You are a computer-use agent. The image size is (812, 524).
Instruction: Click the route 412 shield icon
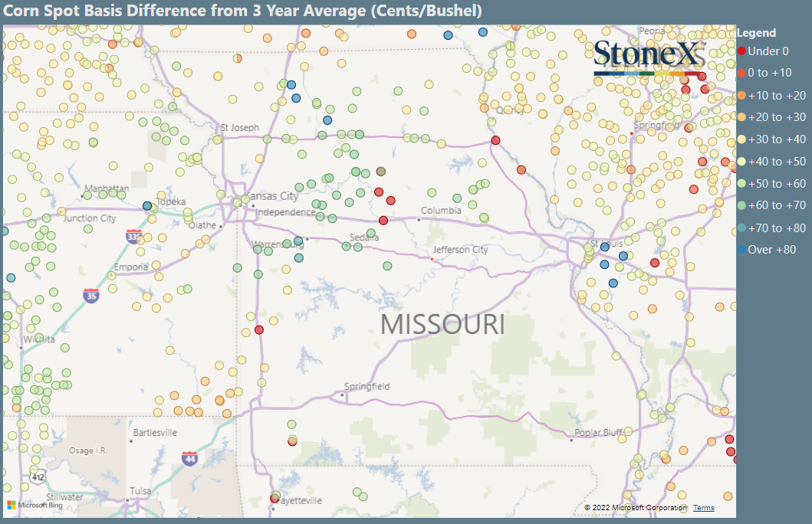click(x=38, y=477)
